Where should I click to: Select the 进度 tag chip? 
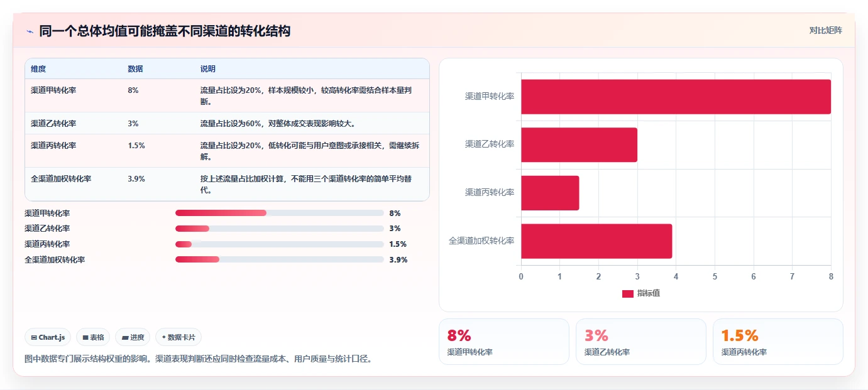pyautogui.click(x=133, y=337)
